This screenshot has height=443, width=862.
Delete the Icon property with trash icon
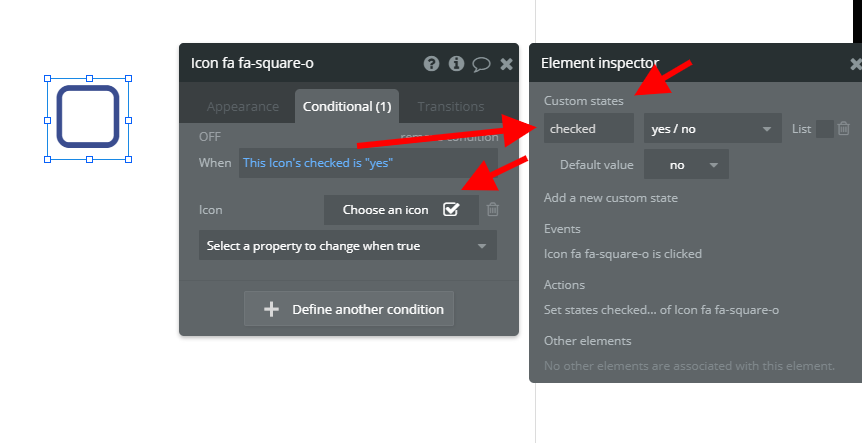click(493, 209)
